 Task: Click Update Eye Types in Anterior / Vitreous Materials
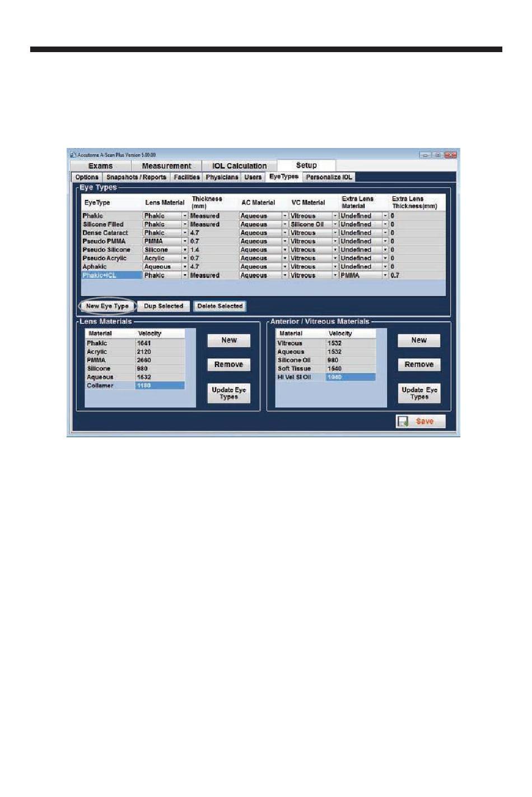pyautogui.click(x=419, y=393)
